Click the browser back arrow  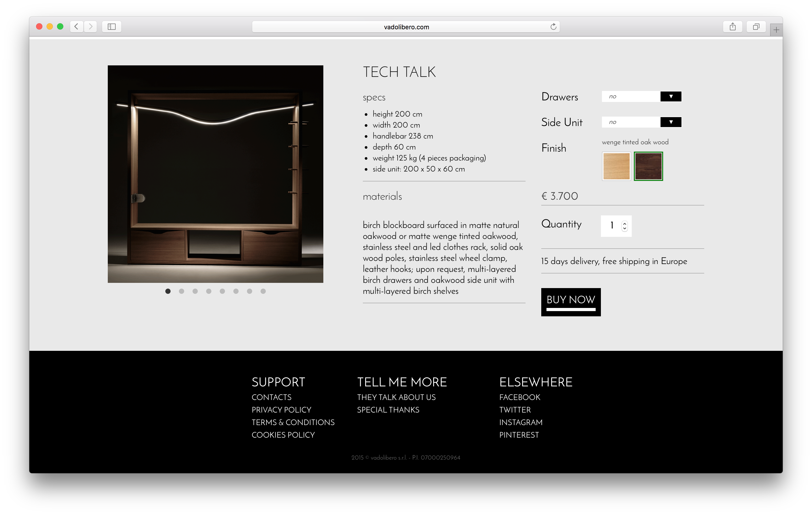click(77, 27)
